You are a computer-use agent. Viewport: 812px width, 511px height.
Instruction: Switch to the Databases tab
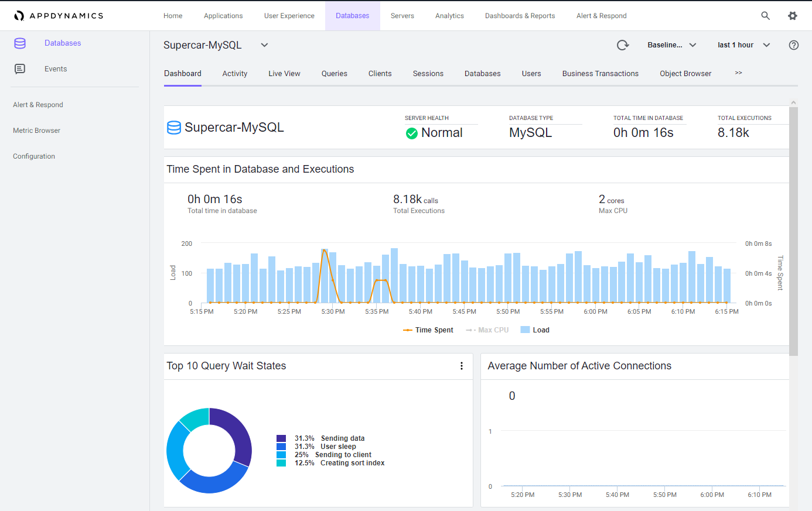(x=483, y=74)
